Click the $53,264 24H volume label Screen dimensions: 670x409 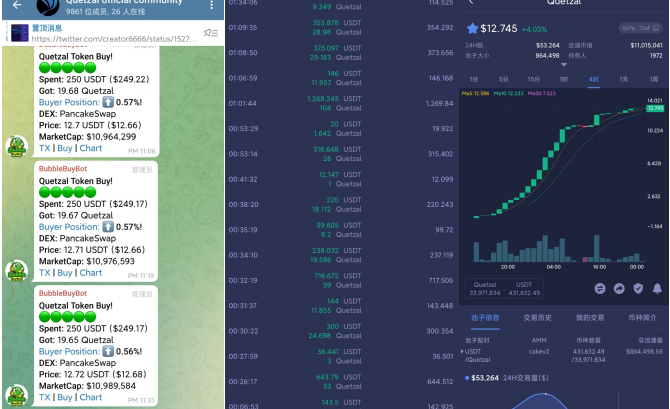pos(485,378)
